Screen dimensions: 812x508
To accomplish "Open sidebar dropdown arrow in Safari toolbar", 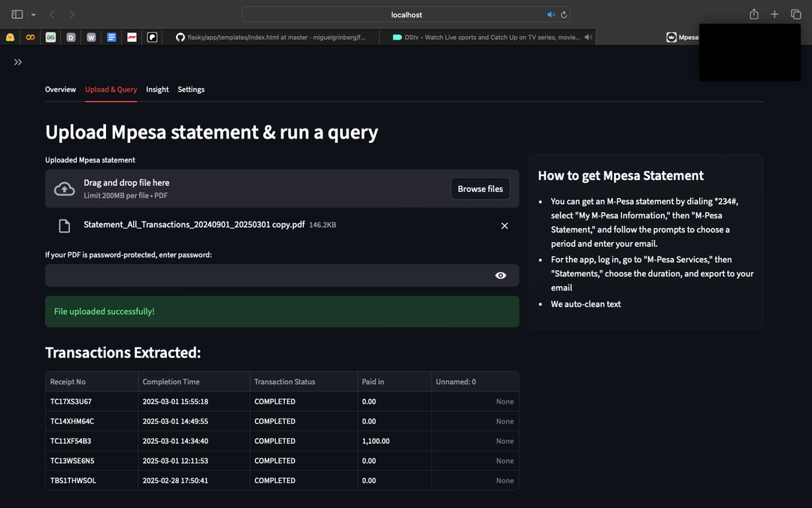I will 33,14.
